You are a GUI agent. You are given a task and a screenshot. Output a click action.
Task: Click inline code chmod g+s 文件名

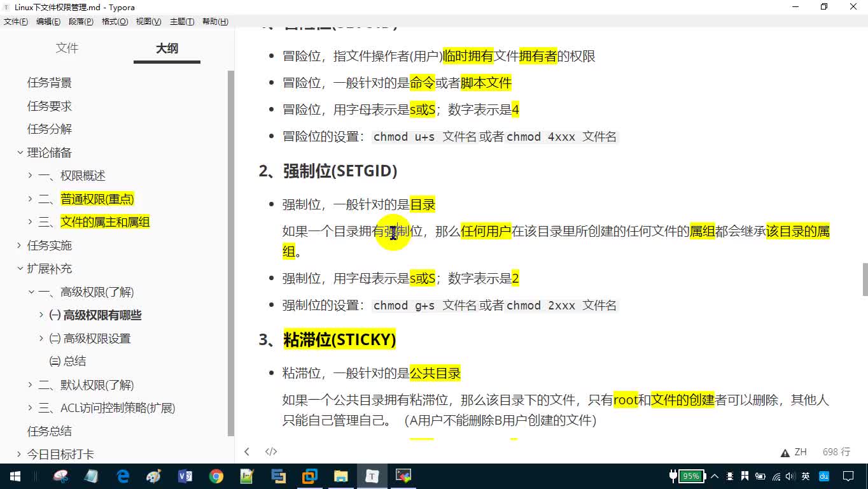(424, 306)
